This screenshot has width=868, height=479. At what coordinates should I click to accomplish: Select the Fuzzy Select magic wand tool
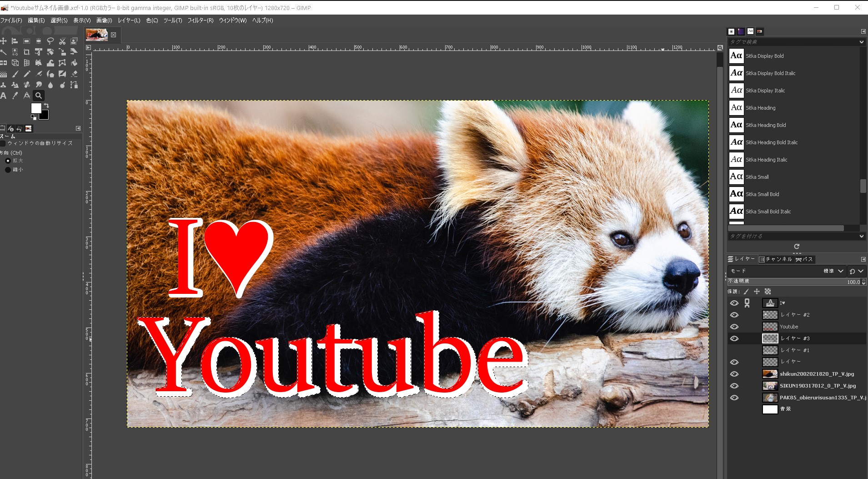pos(3,52)
